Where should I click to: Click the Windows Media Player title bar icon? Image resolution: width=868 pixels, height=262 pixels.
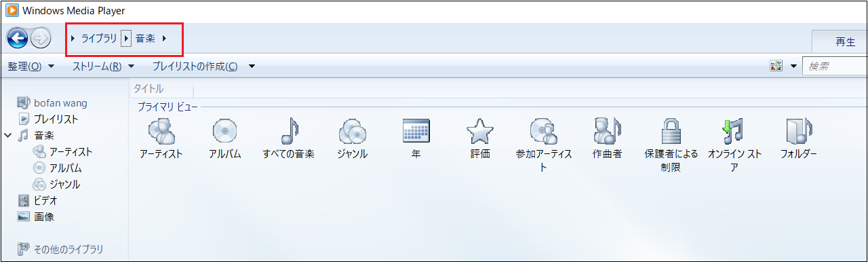pyautogui.click(x=12, y=11)
